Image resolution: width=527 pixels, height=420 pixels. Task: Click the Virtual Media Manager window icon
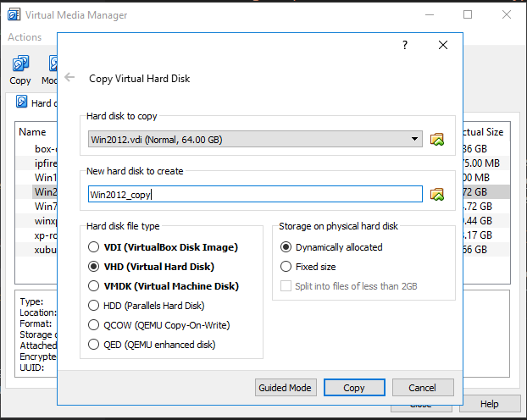pyautogui.click(x=14, y=14)
